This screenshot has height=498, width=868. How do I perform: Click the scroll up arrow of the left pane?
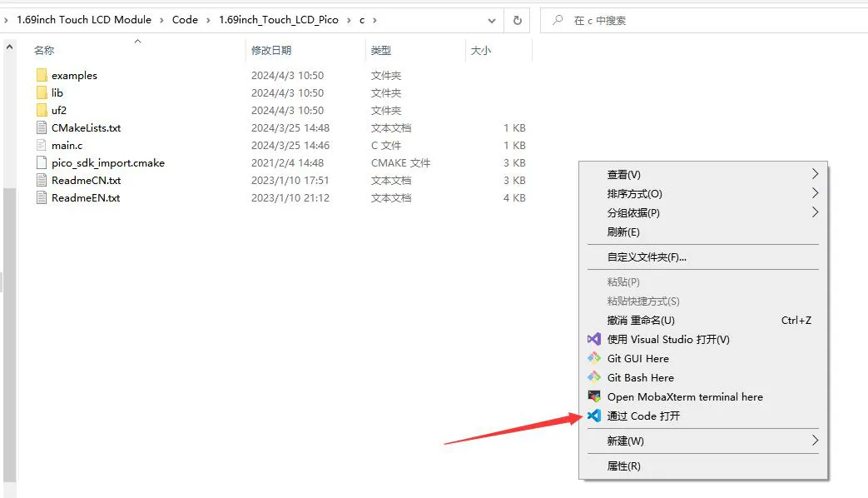pos(9,47)
